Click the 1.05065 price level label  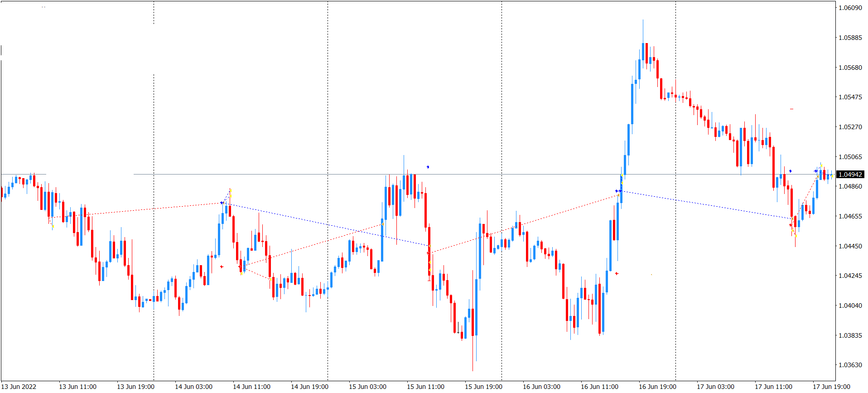coord(850,157)
